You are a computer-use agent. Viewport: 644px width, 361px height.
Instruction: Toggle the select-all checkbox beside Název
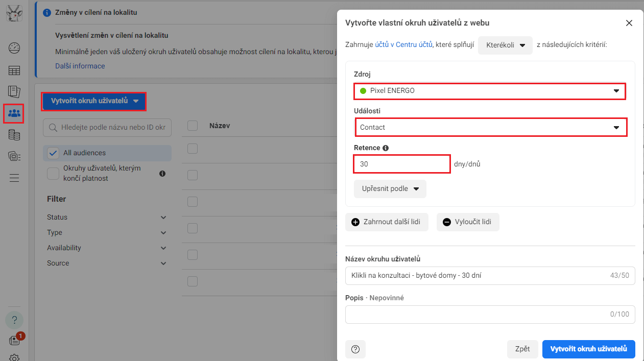pos(193,126)
